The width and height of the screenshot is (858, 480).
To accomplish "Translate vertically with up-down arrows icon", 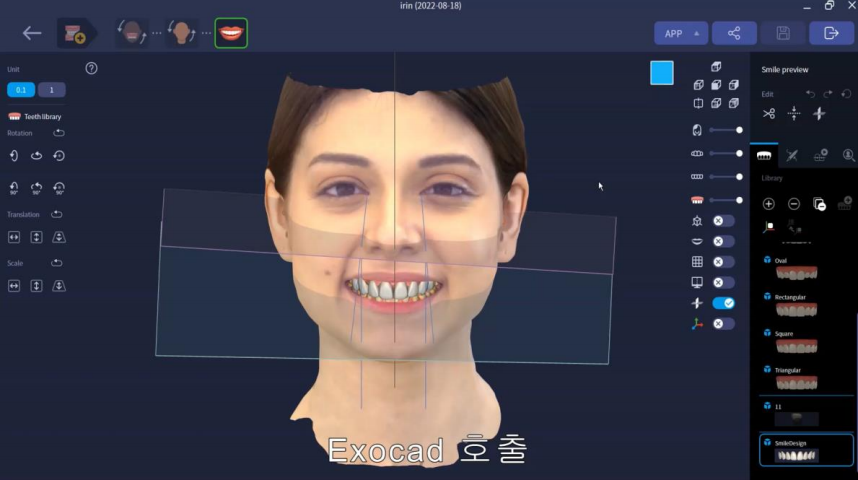I will coord(36,237).
